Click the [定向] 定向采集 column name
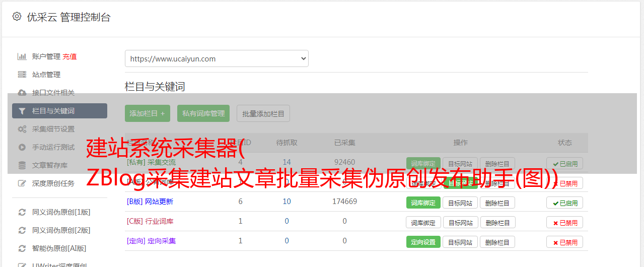Image resolution: width=644 pixels, height=267 pixels. (x=151, y=241)
